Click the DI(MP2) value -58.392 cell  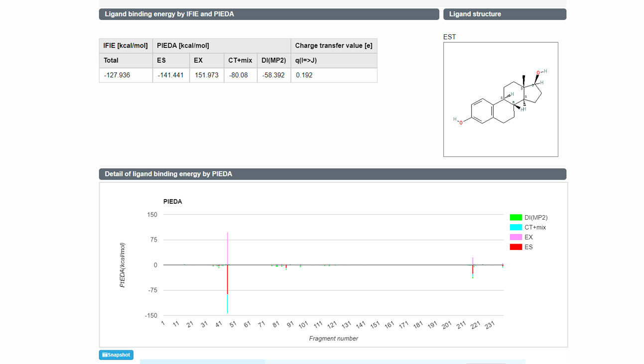click(274, 75)
